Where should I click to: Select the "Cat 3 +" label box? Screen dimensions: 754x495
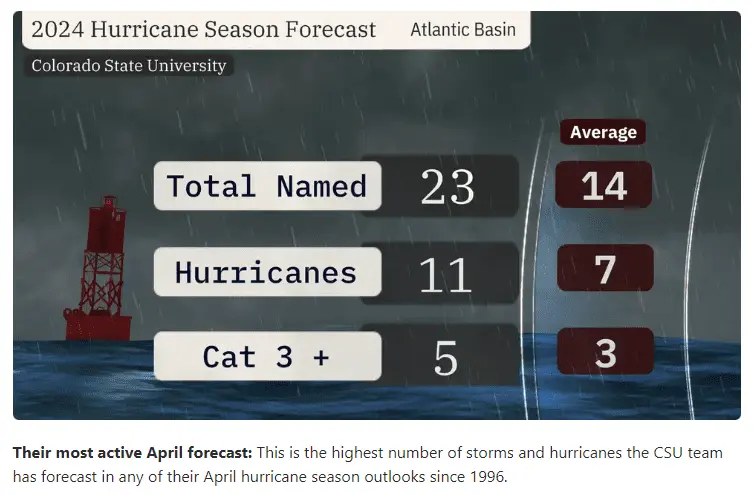click(267, 357)
